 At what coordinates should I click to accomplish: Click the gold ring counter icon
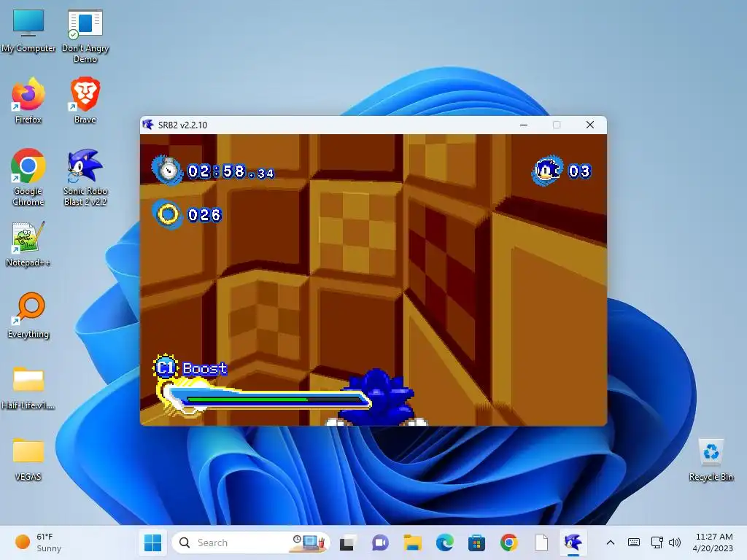coord(168,214)
